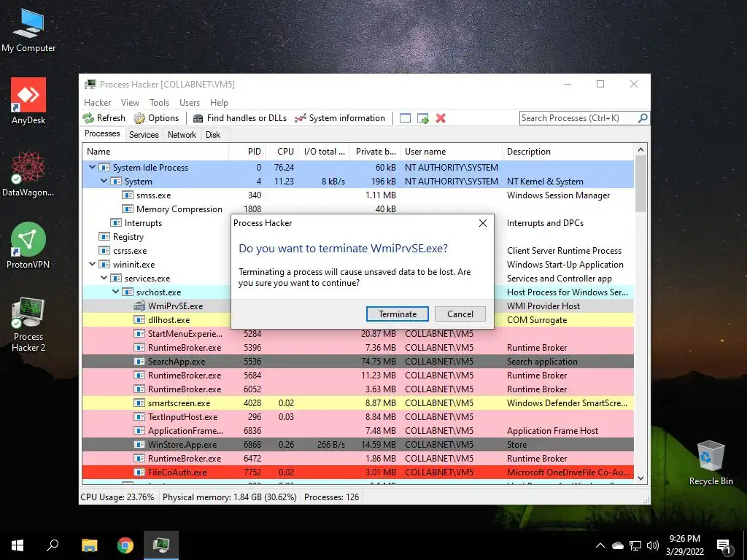Open the Users menu
This screenshot has height=560, width=747.
[190, 102]
